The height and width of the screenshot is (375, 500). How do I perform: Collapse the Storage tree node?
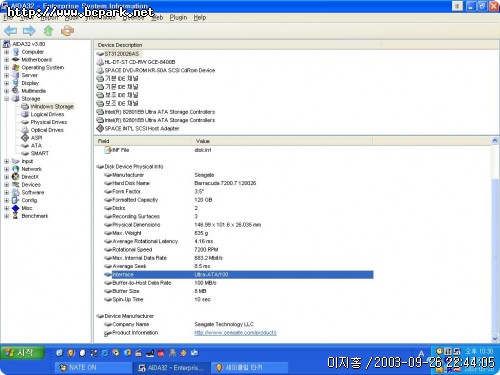6,99
